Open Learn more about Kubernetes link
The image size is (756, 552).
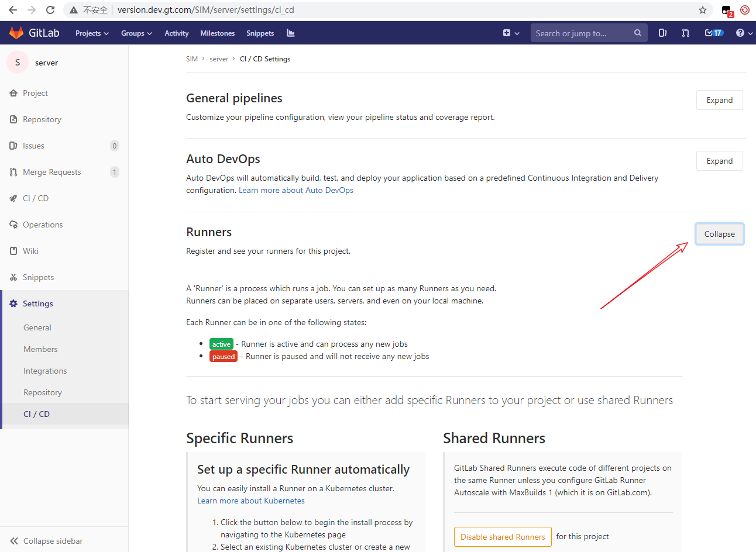pos(251,501)
